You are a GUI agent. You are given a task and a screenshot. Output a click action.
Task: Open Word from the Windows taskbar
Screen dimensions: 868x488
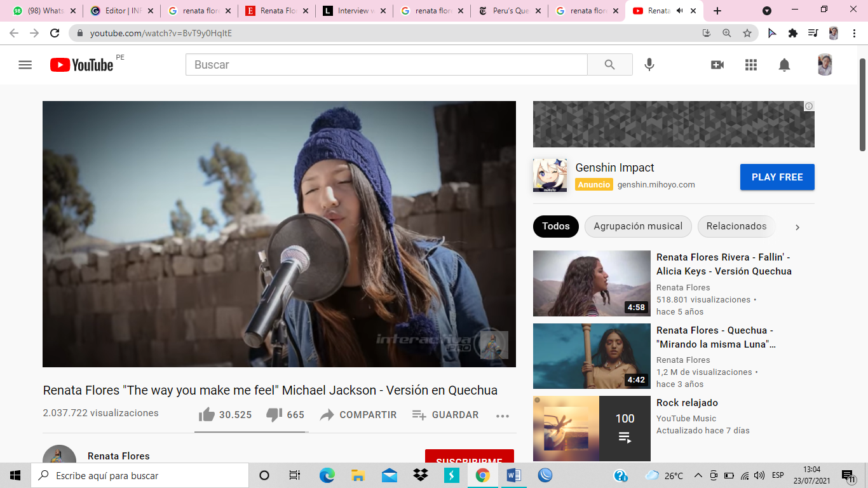click(x=514, y=475)
